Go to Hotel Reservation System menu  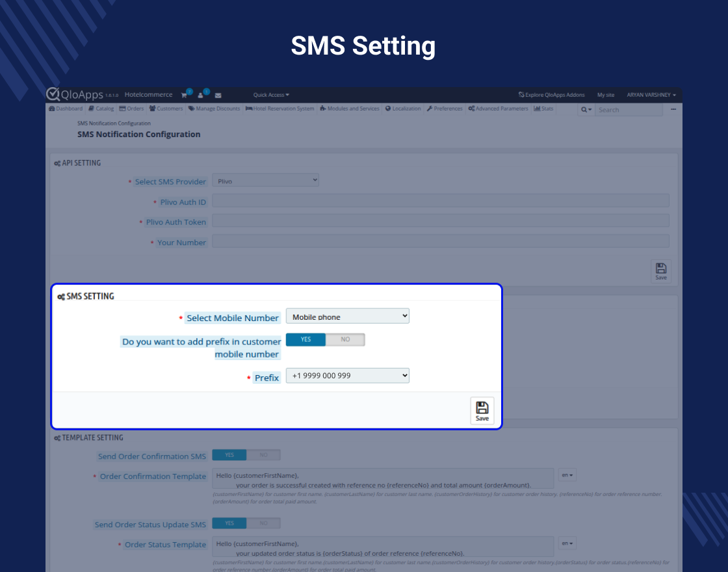279,109
